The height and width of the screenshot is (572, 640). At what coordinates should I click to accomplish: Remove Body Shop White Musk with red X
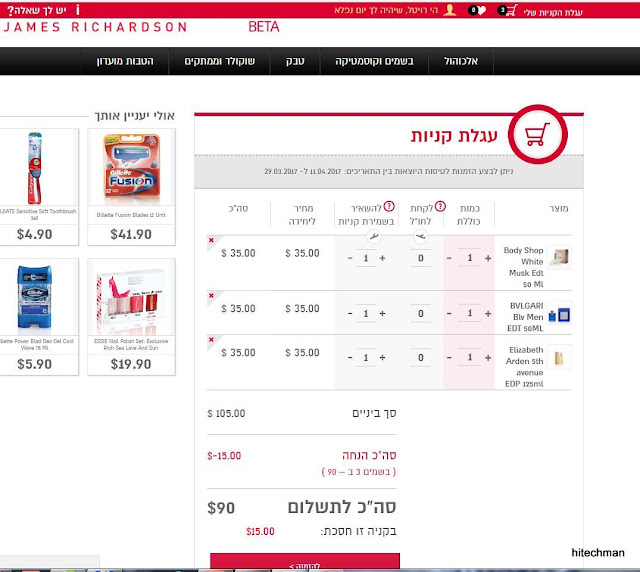coord(211,240)
